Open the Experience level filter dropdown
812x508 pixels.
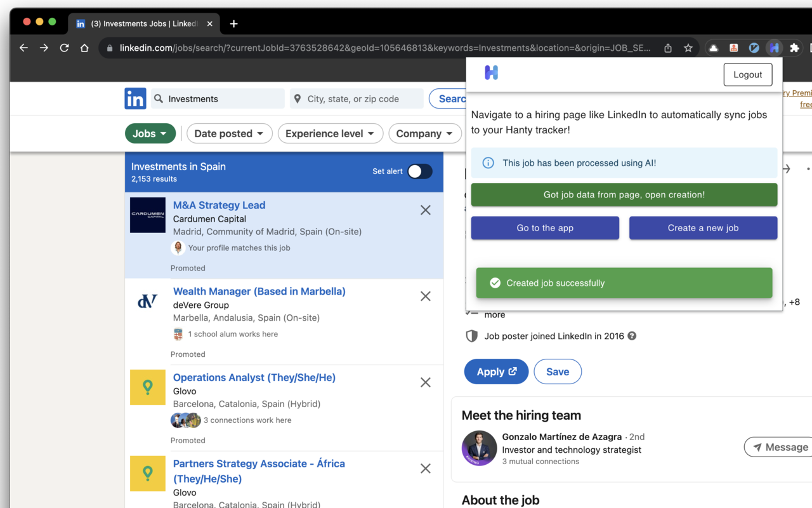click(x=331, y=133)
